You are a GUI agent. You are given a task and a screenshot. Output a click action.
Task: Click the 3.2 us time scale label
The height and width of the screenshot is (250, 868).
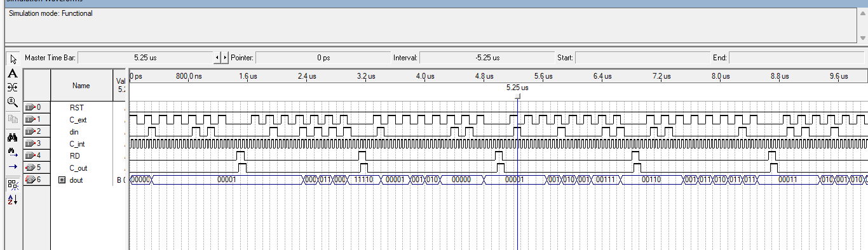(x=366, y=76)
